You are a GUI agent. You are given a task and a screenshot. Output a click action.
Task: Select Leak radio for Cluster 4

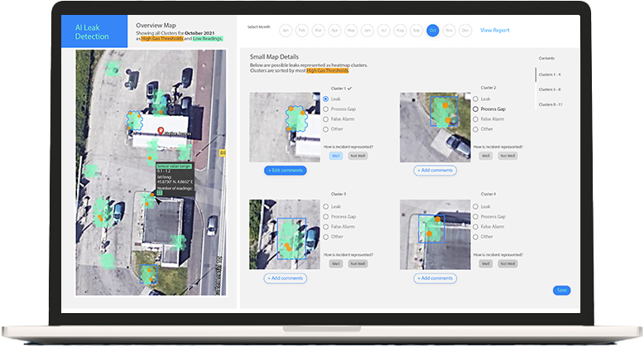click(476, 206)
